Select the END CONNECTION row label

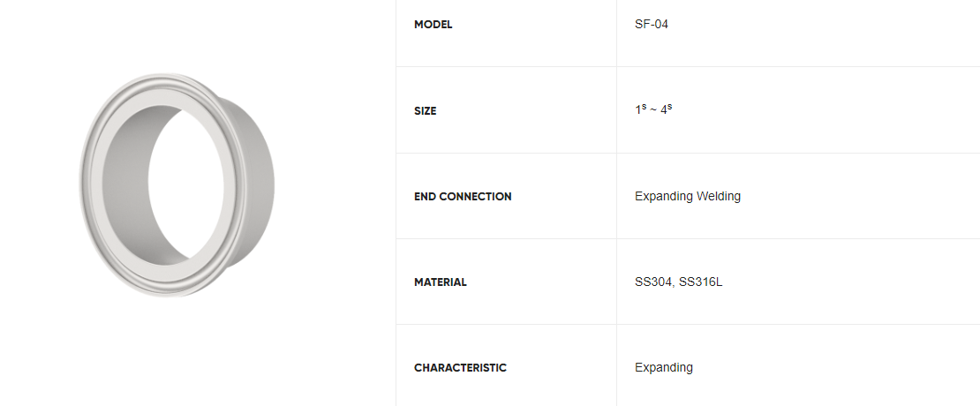coord(463,197)
